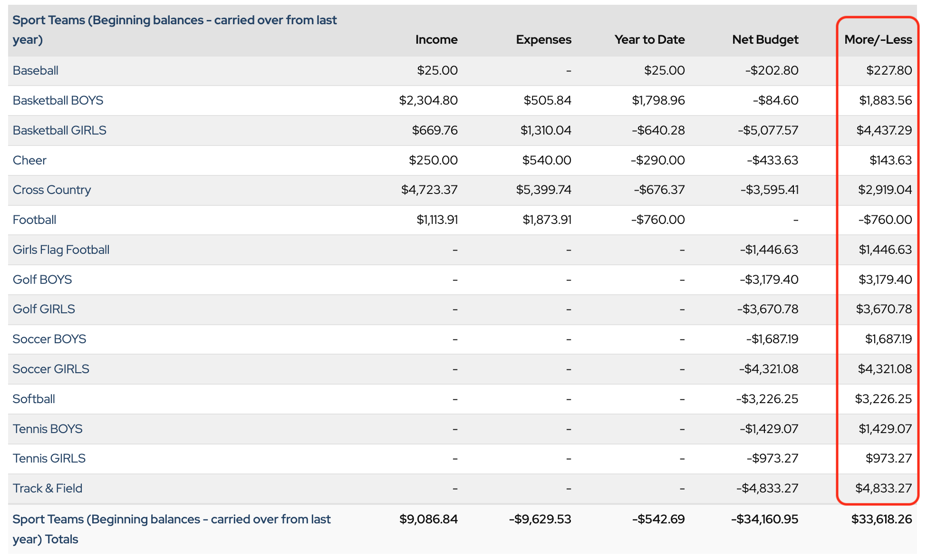Open the Softball team link
927x560 pixels.
click(34, 399)
